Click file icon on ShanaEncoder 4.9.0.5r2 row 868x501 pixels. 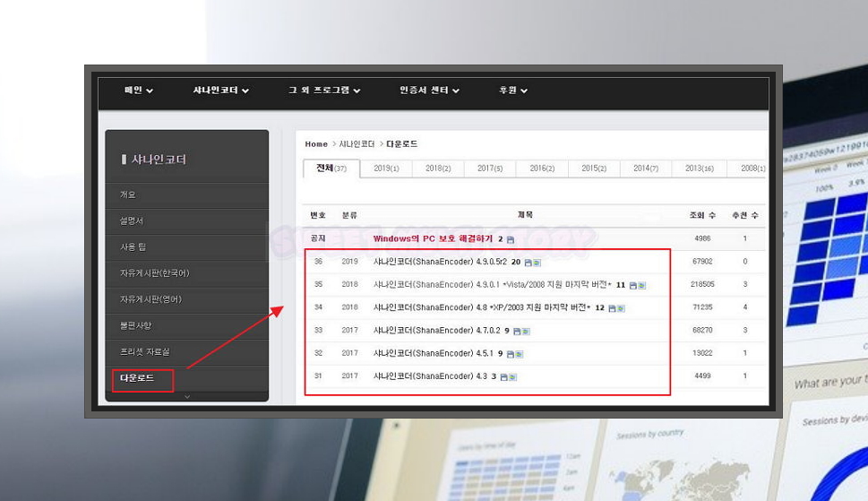(x=529, y=263)
